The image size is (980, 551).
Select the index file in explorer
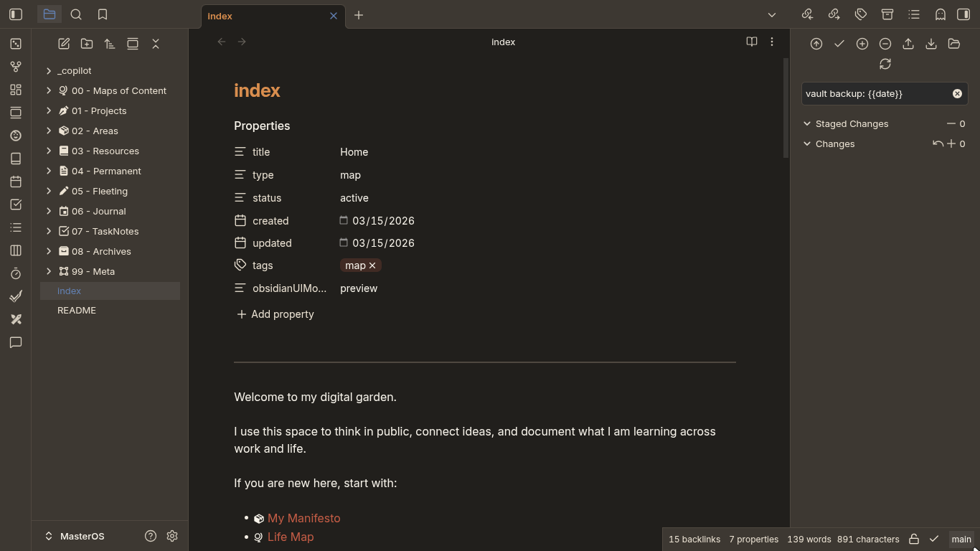[x=110, y=291]
